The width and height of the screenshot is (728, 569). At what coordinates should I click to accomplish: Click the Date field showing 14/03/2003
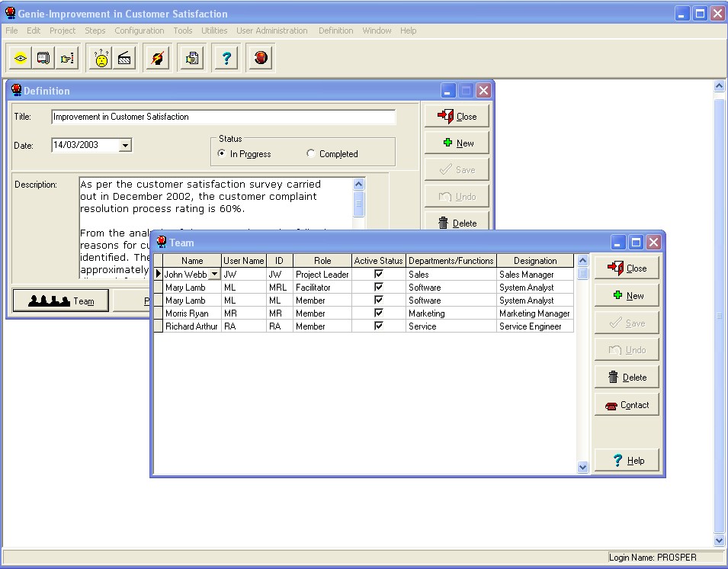(x=85, y=145)
